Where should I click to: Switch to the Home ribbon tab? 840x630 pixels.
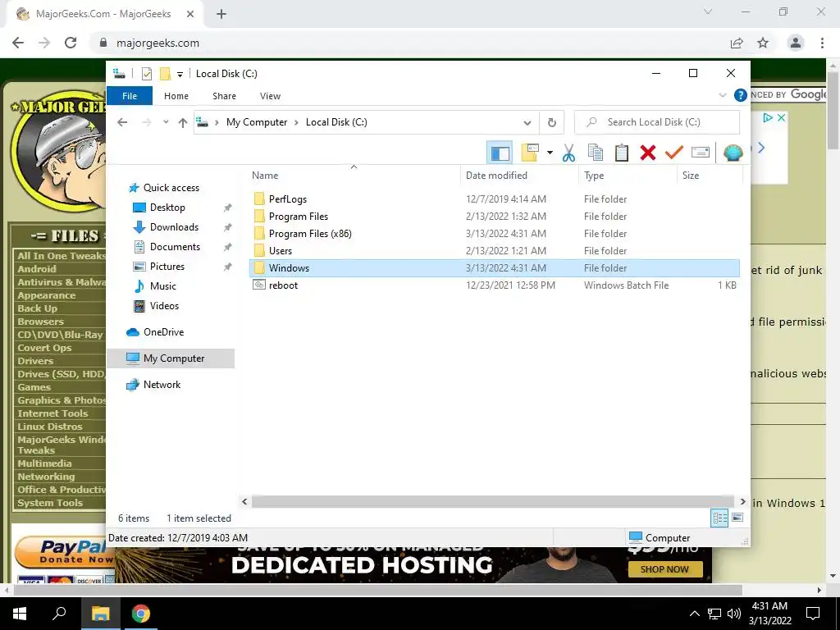click(x=176, y=96)
